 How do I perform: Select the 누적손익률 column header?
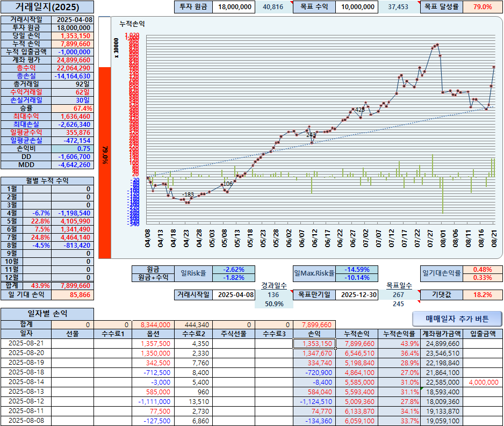(399, 334)
